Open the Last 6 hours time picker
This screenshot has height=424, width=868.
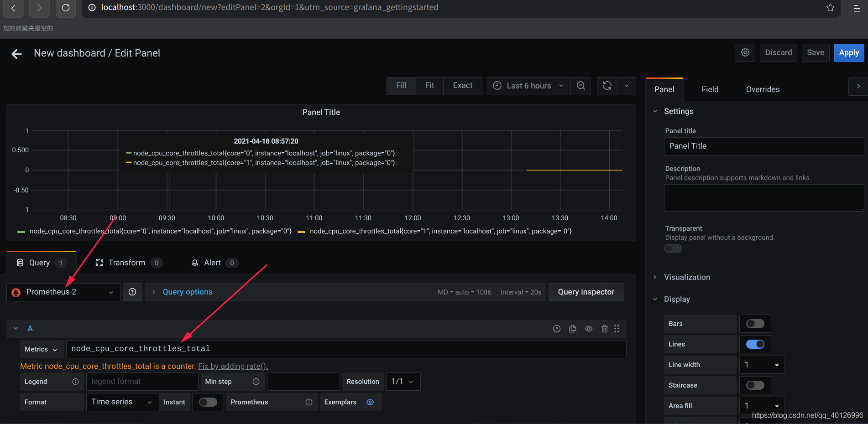[528, 86]
